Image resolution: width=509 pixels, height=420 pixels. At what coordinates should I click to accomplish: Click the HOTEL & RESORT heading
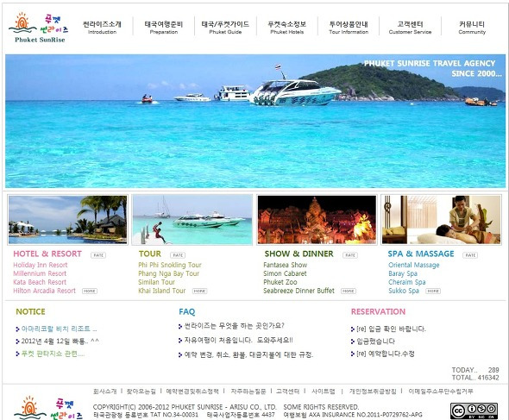47,254
